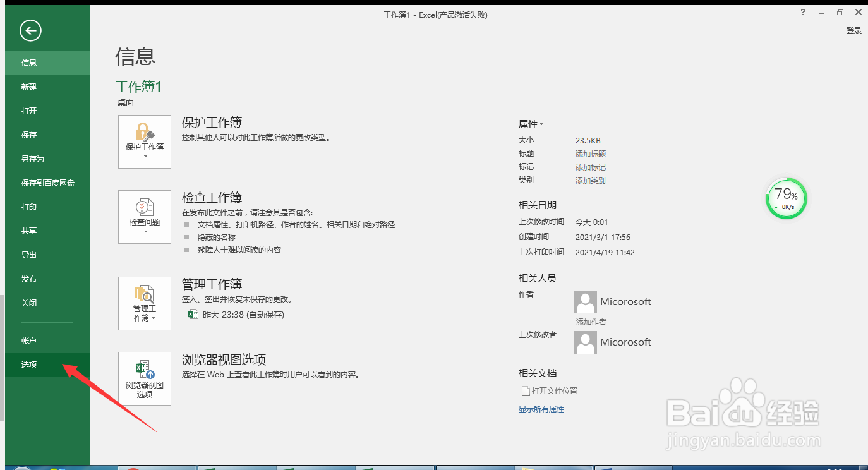Open Help with the question mark icon
The width and height of the screenshot is (868, 470).
803,12
